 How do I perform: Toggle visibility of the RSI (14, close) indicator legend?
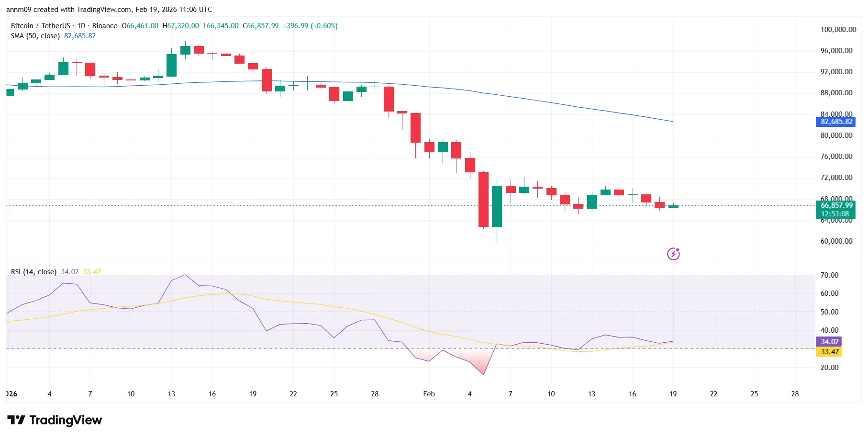tap(33, 271)
